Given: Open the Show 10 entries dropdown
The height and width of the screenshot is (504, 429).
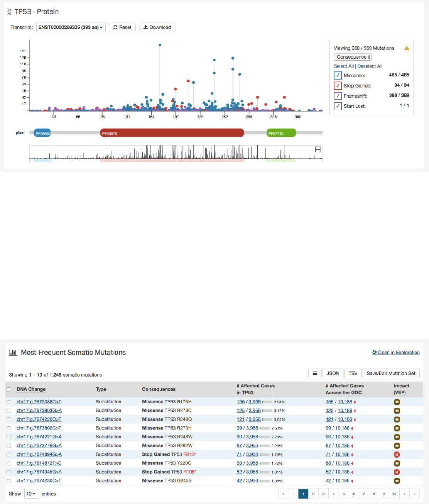Looking at the screenshot, I should coord(31,494).
